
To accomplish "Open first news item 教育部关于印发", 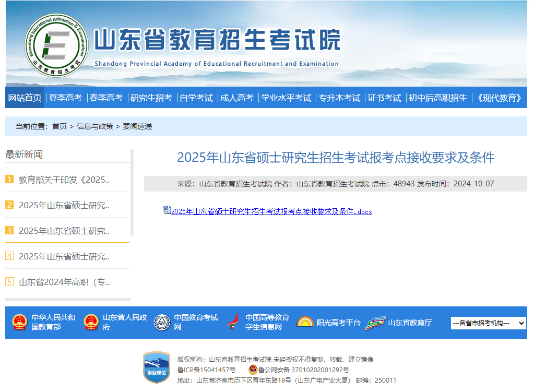I will tap(64, 180).
